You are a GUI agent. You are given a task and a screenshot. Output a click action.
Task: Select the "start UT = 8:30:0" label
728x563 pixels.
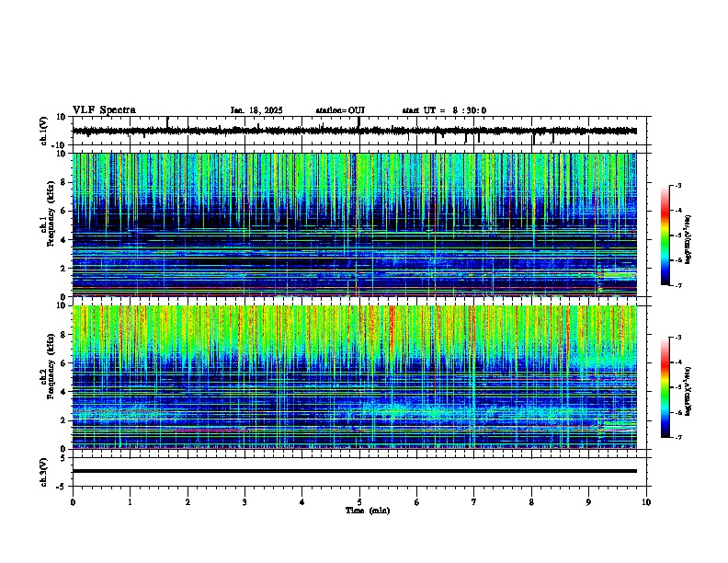click(x=444, y=110)
